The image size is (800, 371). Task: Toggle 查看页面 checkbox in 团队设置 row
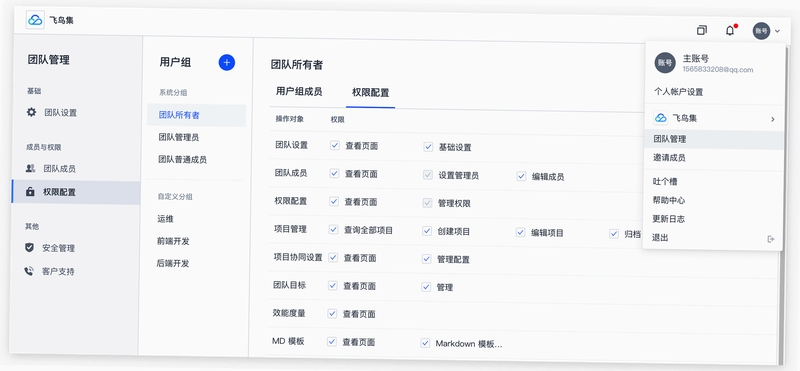point(335,145)
